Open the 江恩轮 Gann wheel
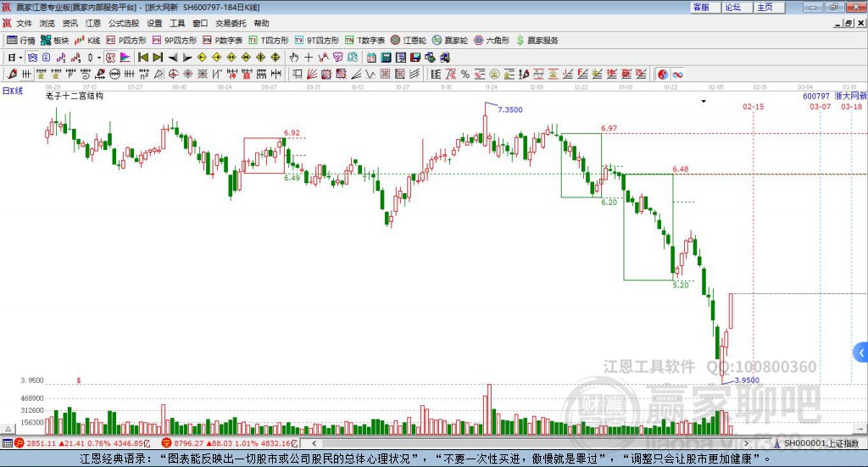Viewport: 868px width, 467px height. [409, 41]
